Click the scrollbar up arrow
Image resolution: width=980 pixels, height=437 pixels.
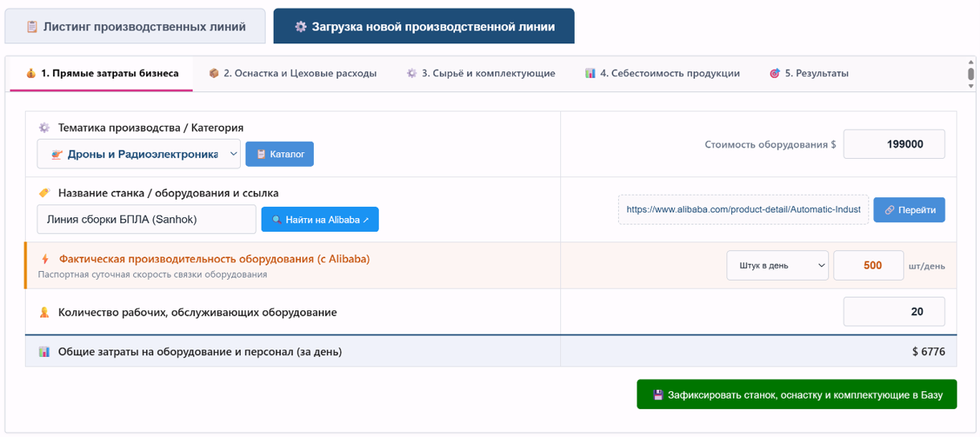tap(970, 62)
